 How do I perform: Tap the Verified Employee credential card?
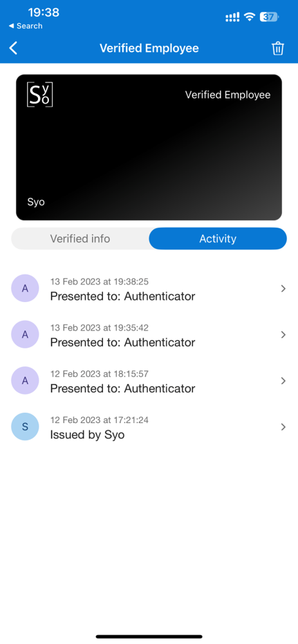pyautogui.click(x=149, y=147)
